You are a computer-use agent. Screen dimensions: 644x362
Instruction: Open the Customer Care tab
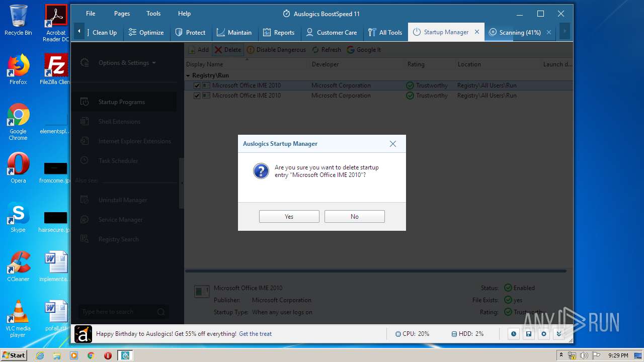(x=332, y=32)
